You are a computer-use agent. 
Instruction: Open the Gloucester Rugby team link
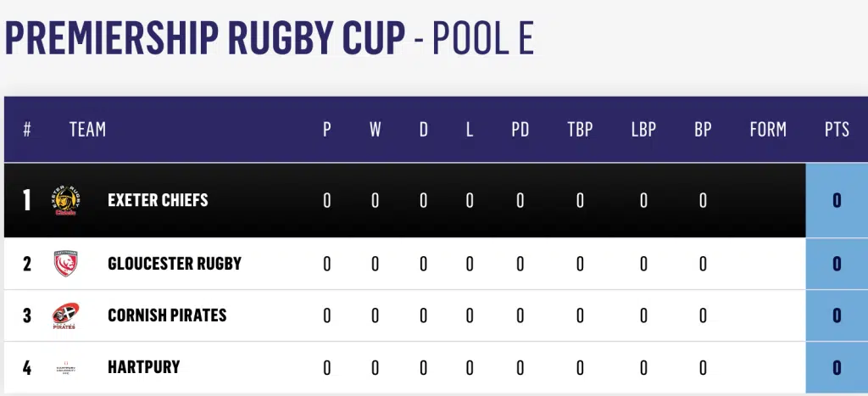[175, 264]
